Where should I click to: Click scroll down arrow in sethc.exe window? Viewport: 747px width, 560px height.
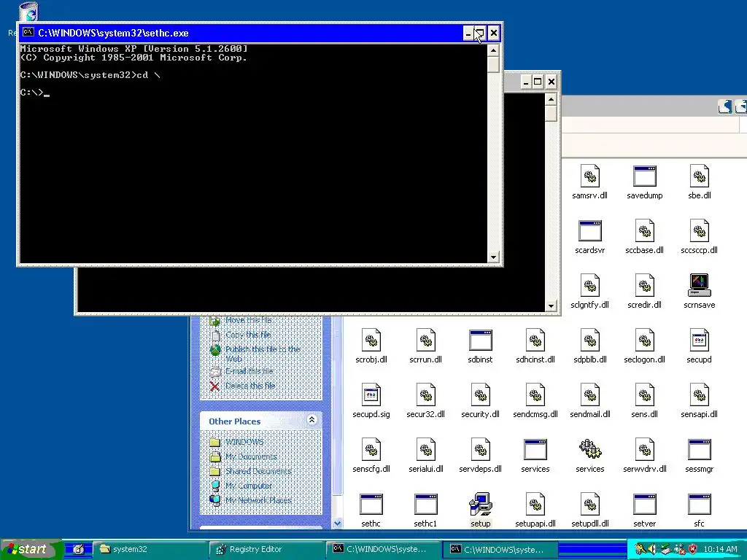(x=493, y=257)
